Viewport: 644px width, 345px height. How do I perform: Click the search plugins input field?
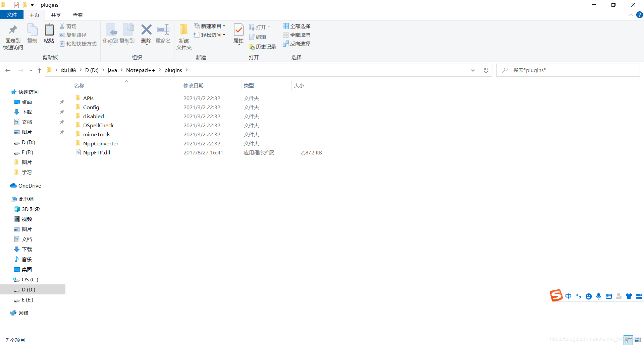click(568, 70)
